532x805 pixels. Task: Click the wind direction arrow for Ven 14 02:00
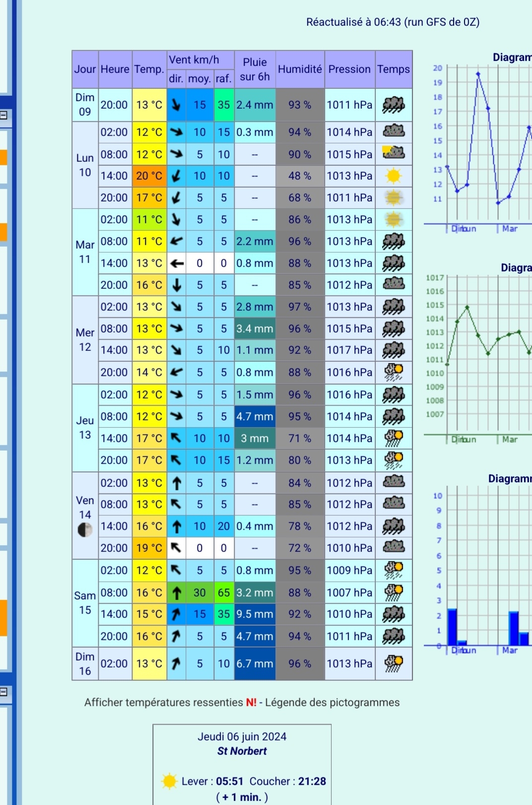point(177,483)
